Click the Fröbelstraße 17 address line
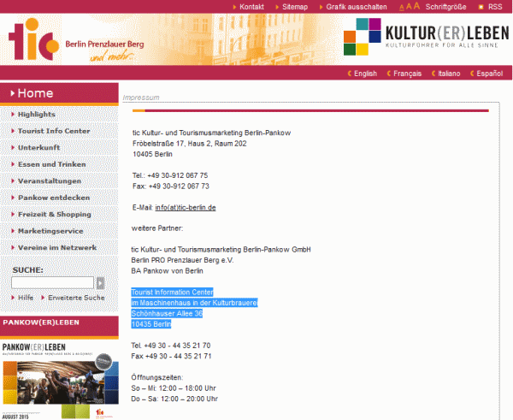This screenshot has height=420, width=513. coord(190,144)
